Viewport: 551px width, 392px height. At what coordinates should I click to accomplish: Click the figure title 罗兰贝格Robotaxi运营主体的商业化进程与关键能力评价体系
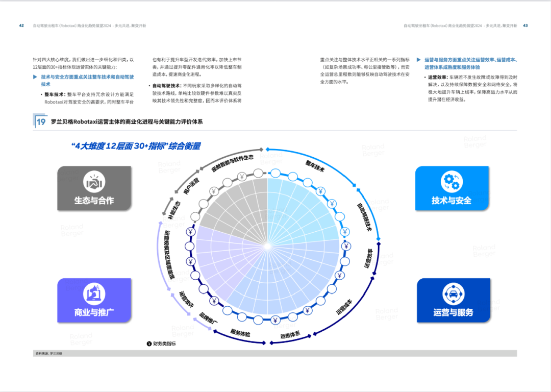tap(127, 121)
